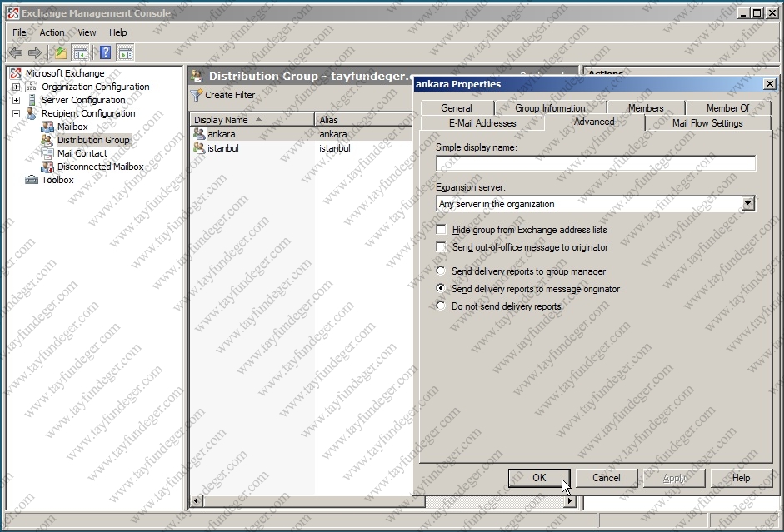Select Do not send delivery reports
Screen dimensions: 784x532
[441, 306]
